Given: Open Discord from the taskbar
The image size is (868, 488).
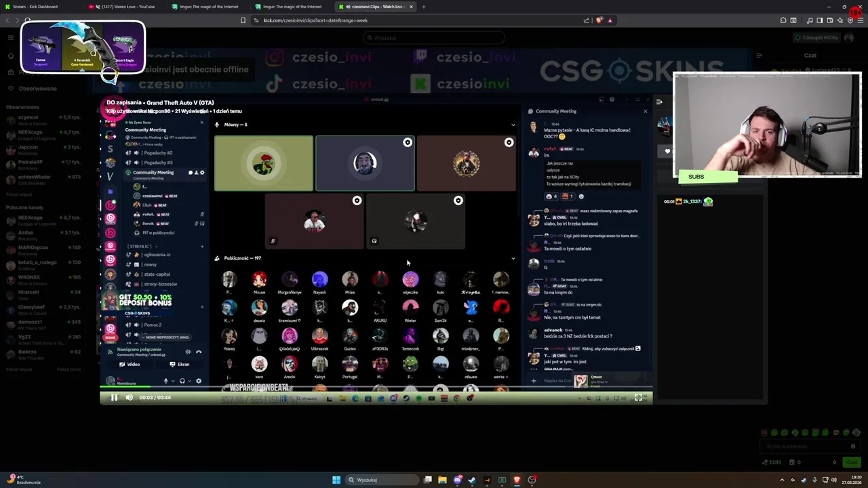Looking at the screenshot, I should pos(458,480).
